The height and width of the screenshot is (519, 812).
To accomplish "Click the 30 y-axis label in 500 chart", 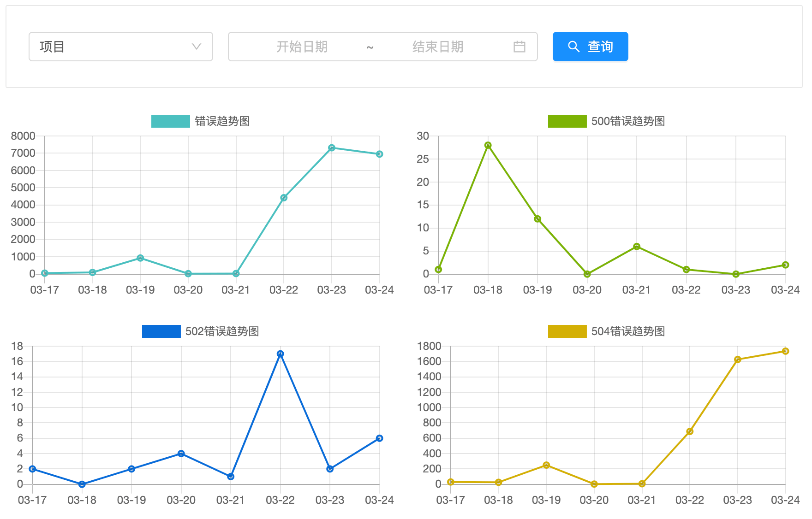I will coord(423,136).
